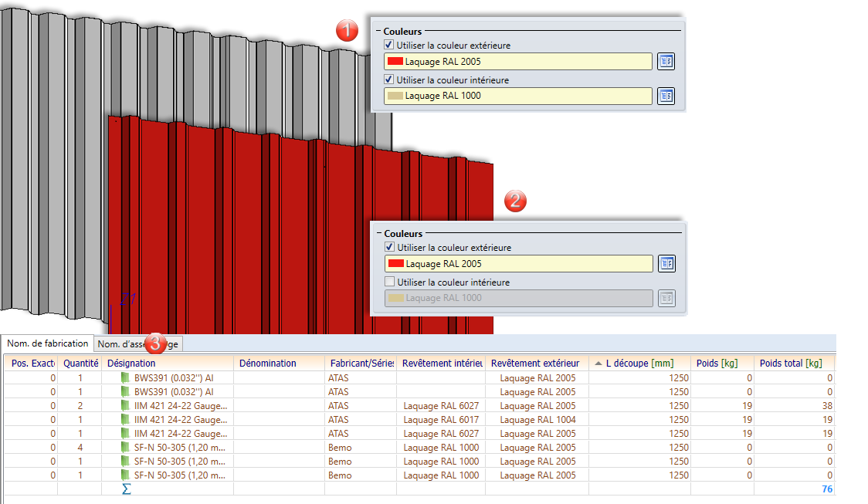Sort by the Fabricant/Série column header
Screen dimensions: 868x504
coord(361,364)
